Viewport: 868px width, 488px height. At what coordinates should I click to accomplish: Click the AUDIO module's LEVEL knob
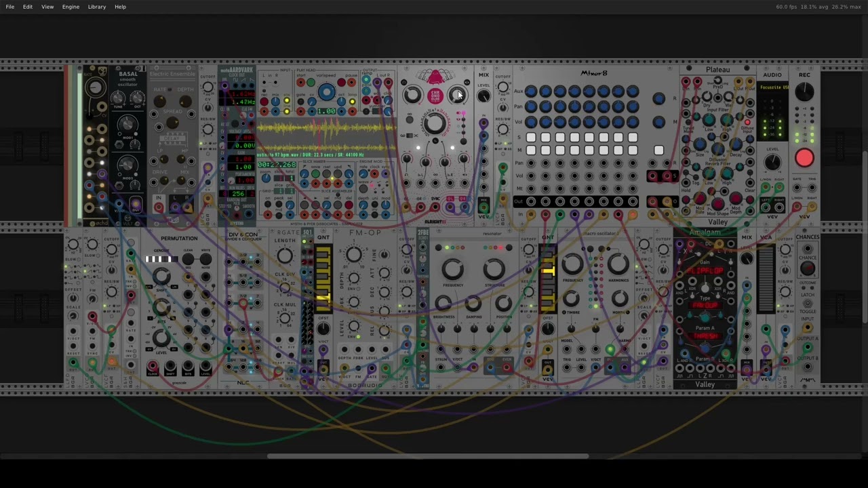coord(772,162)
